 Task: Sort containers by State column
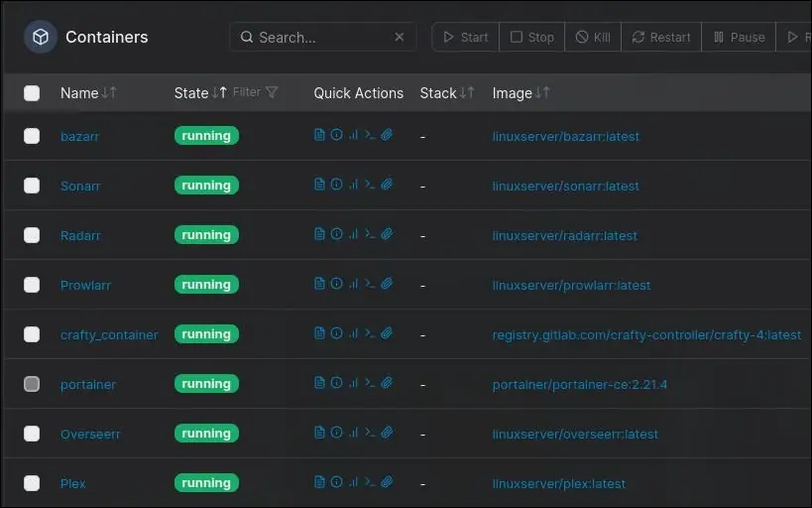(x=200, y=93)
